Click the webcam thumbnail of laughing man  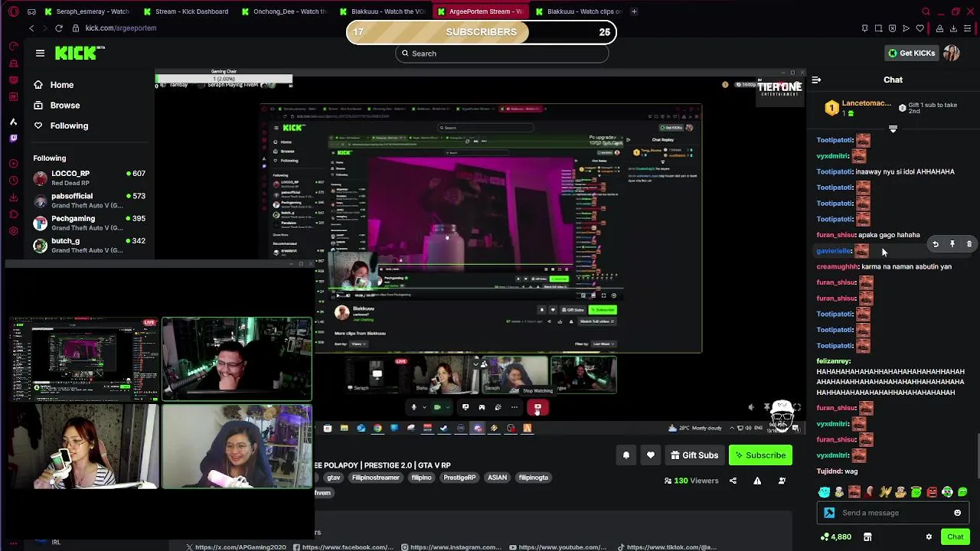[x=237, y=359]
